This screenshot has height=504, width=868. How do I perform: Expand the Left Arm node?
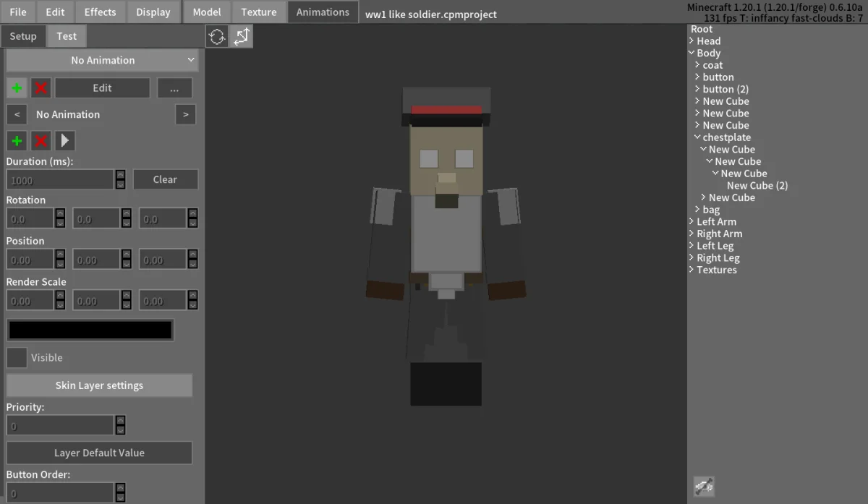(x=692, y=222)
